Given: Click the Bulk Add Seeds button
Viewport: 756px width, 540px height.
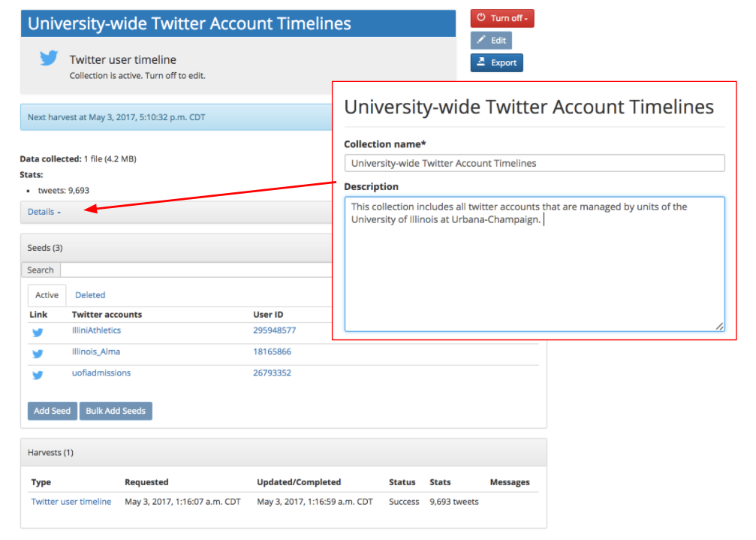Looking at the screenshot, I should click(116, 411).
